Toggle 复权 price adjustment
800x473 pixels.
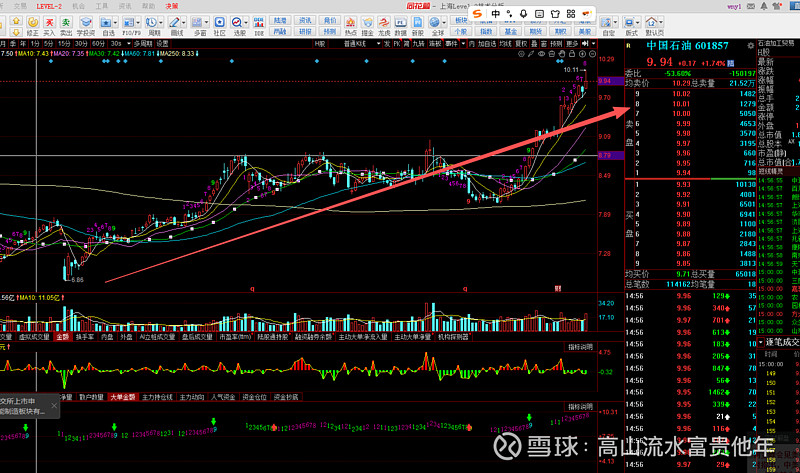click(x=521, y=44)
